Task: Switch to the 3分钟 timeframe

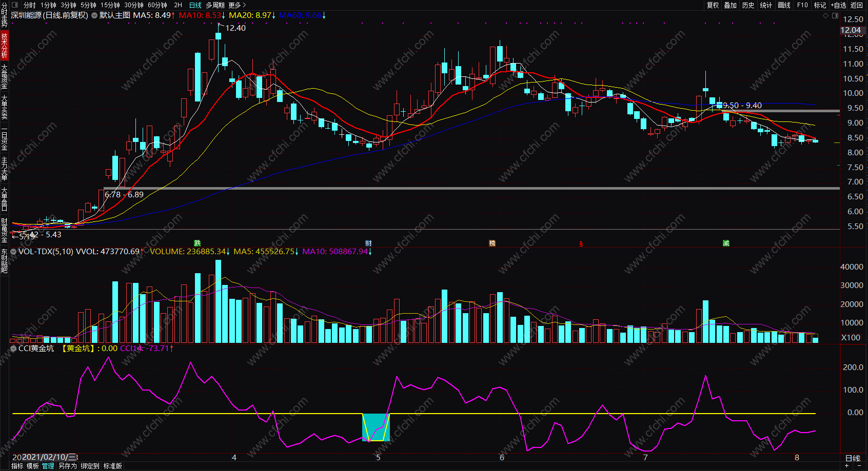Action: [68, 5]
